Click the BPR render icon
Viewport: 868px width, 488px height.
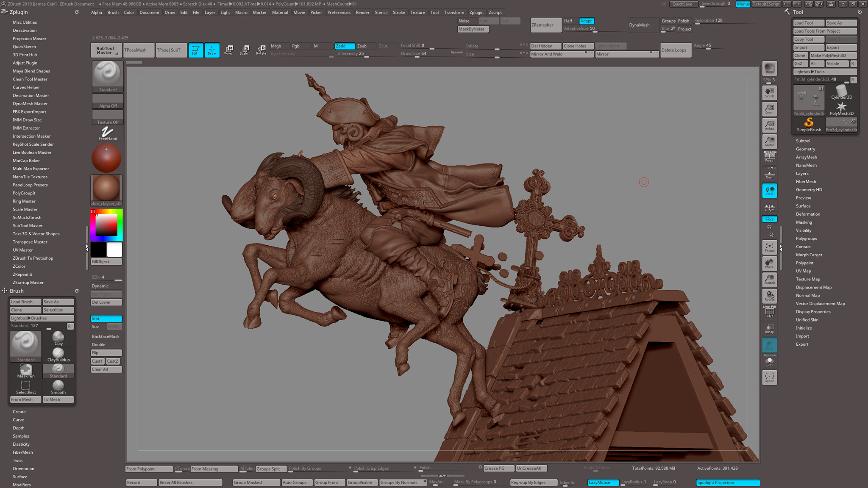[769, 69]
